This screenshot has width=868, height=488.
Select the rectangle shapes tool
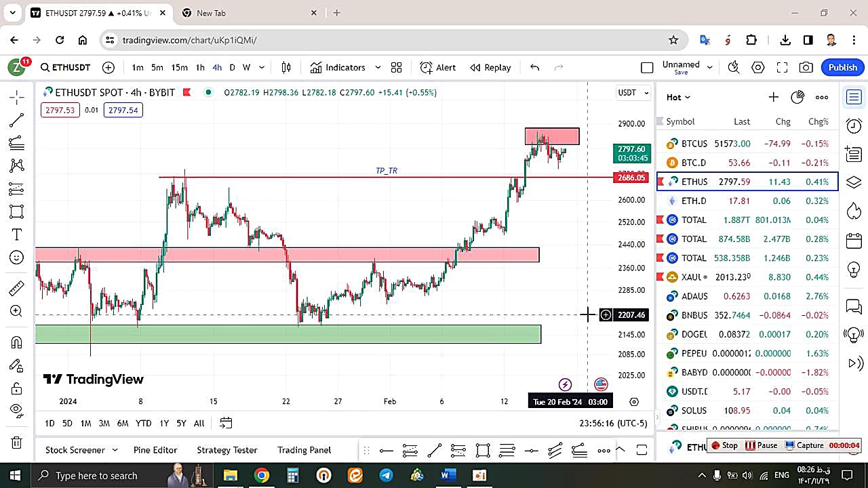pyautogui.click(x=17, y=211)
